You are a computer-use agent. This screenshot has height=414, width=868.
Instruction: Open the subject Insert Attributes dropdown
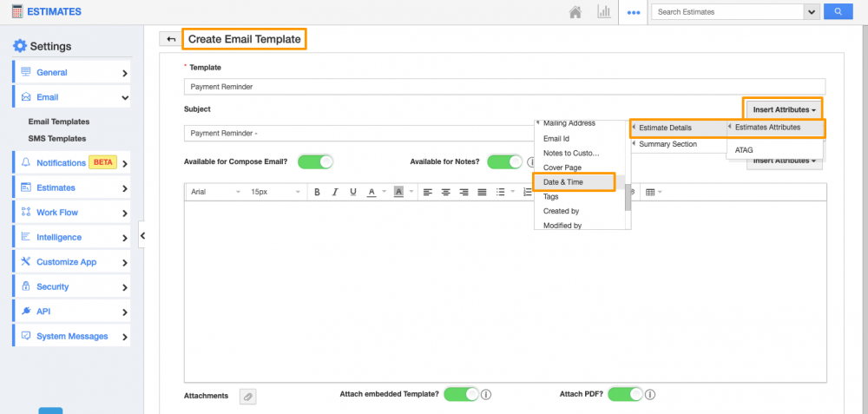coord(784,110)
